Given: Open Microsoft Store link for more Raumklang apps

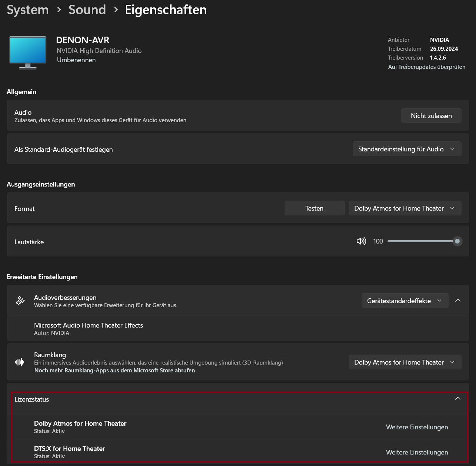Looking at the screenshot, I should (115, 371).
